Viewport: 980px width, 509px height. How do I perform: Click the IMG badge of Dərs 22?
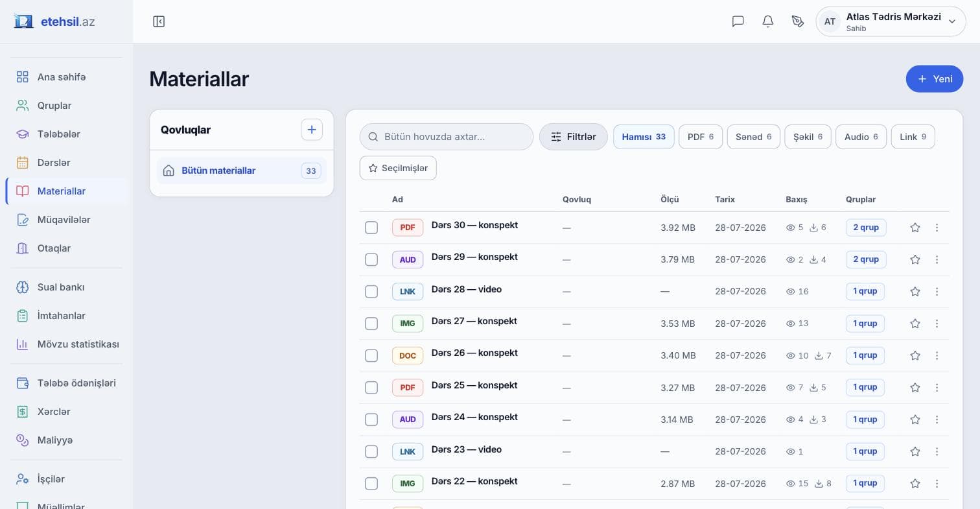coord(408,484)
